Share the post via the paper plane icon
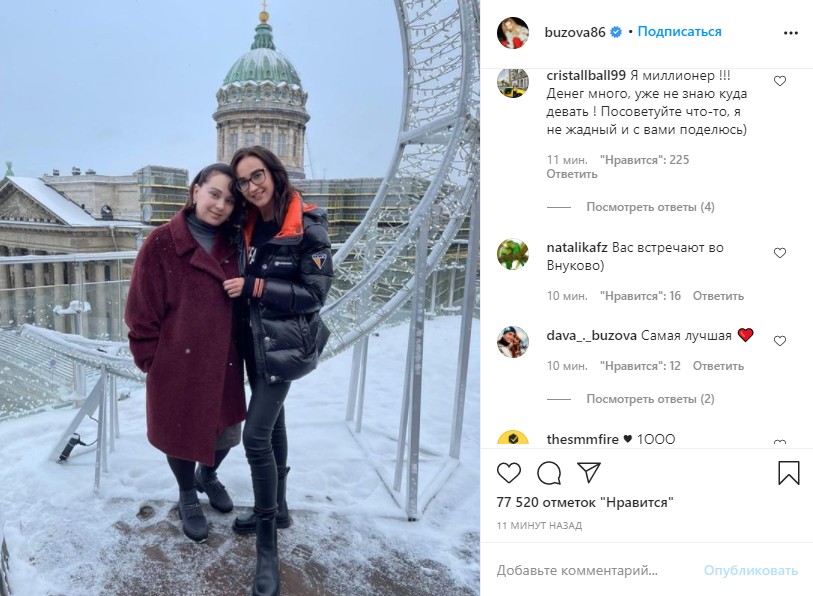 coord(589,472)
